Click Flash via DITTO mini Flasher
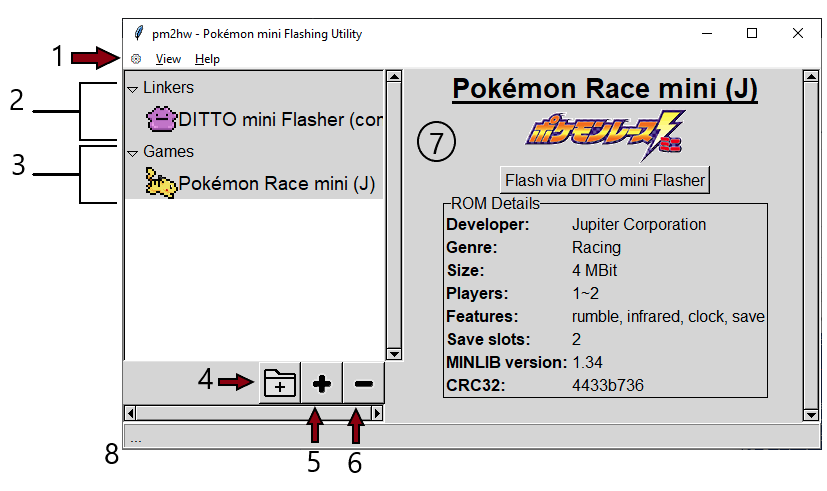Viewport: 827px width, 491px height. point(605,180)
